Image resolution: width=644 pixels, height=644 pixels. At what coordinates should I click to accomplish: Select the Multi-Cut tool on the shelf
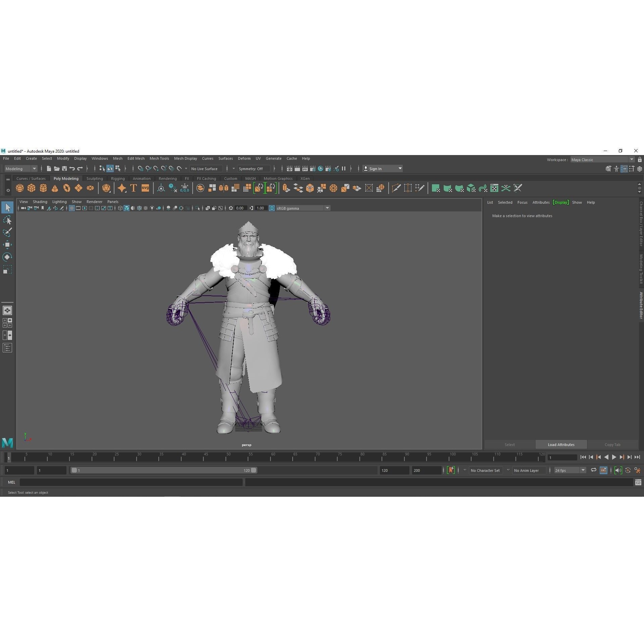tap(396, 188)
